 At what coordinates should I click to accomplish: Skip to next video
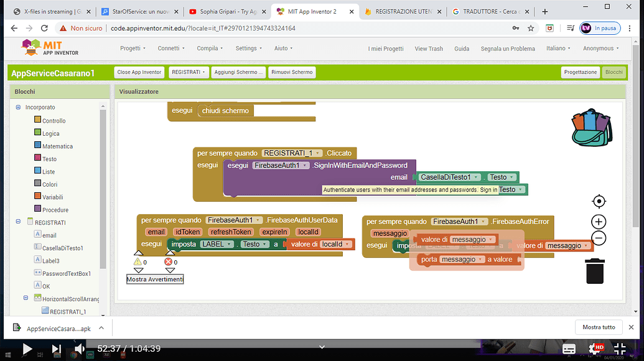click(56, 349)
